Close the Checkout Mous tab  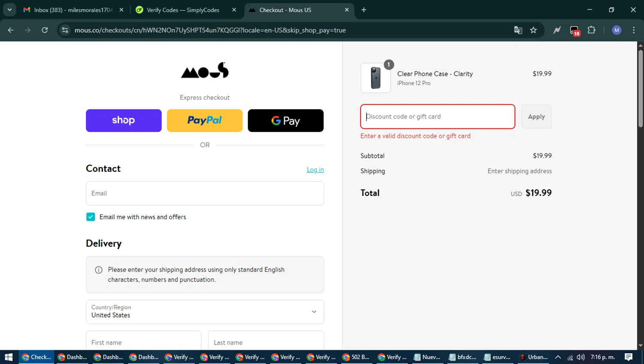347,10
